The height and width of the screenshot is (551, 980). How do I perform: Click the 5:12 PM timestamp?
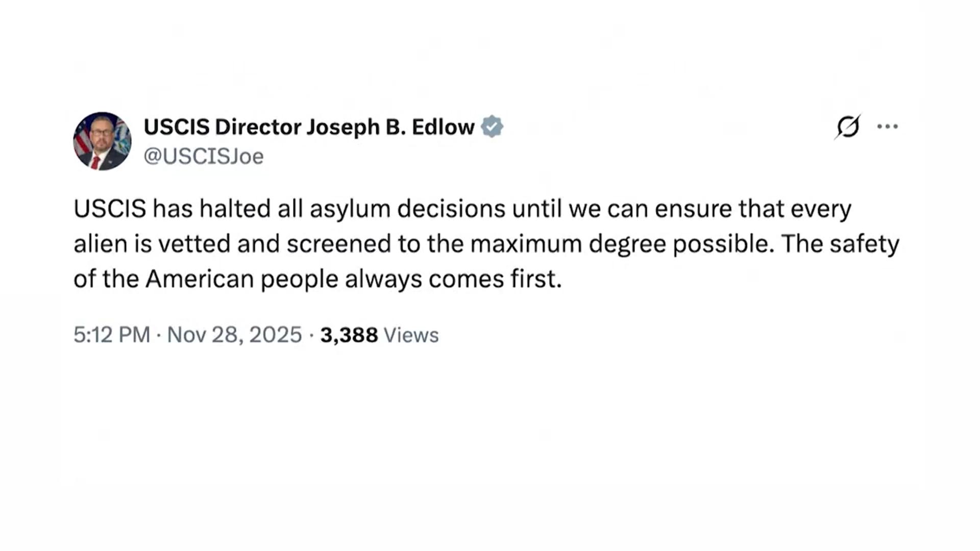(x=112, y=335)
